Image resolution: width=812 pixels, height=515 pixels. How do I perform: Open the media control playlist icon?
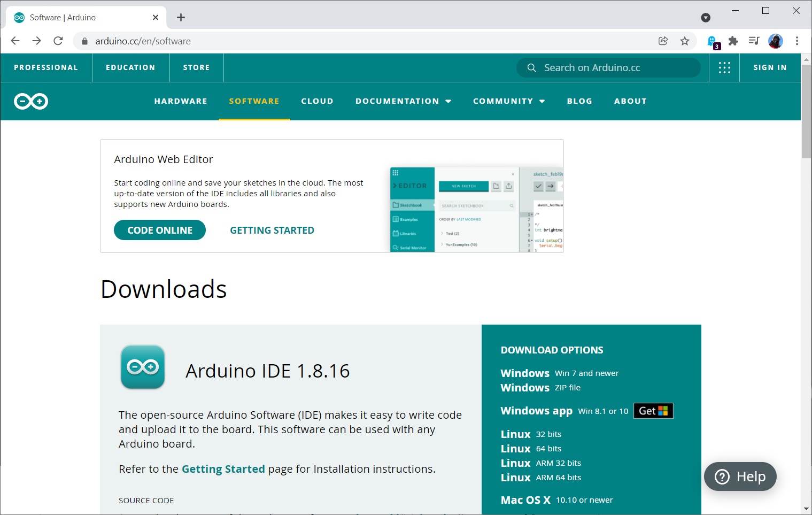(x=754, y=41)
